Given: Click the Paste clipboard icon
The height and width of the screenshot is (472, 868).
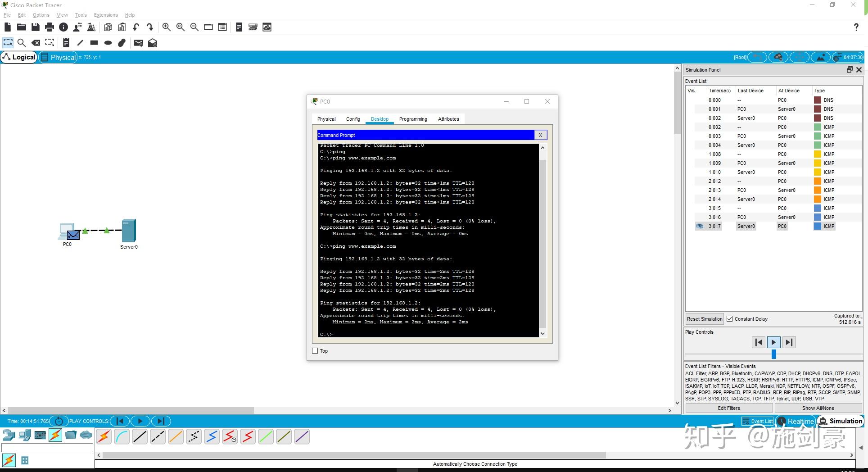Looking at the screenshot, I should (x=122, y=27).
